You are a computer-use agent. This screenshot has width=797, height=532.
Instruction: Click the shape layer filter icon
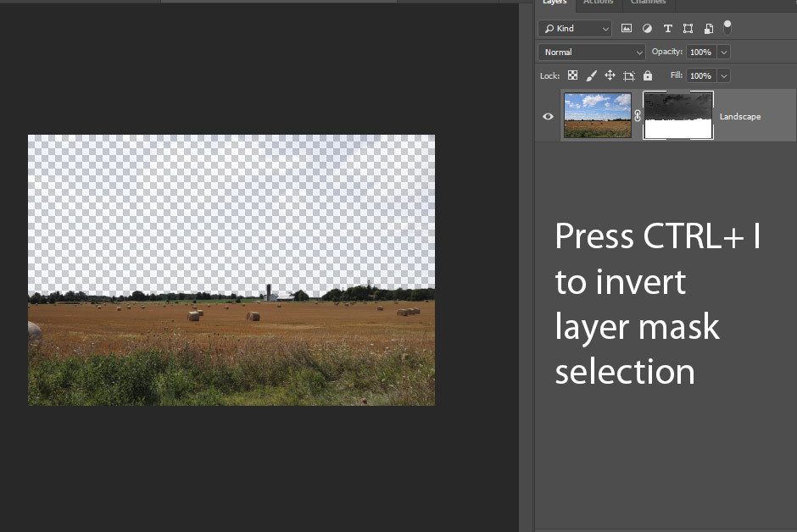click(x=688, y=28)
